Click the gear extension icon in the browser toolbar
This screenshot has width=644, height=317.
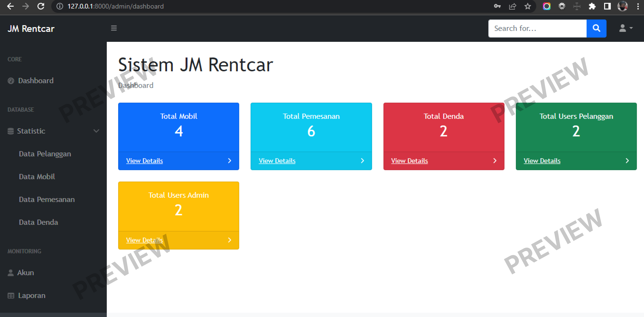pos(562,6)
